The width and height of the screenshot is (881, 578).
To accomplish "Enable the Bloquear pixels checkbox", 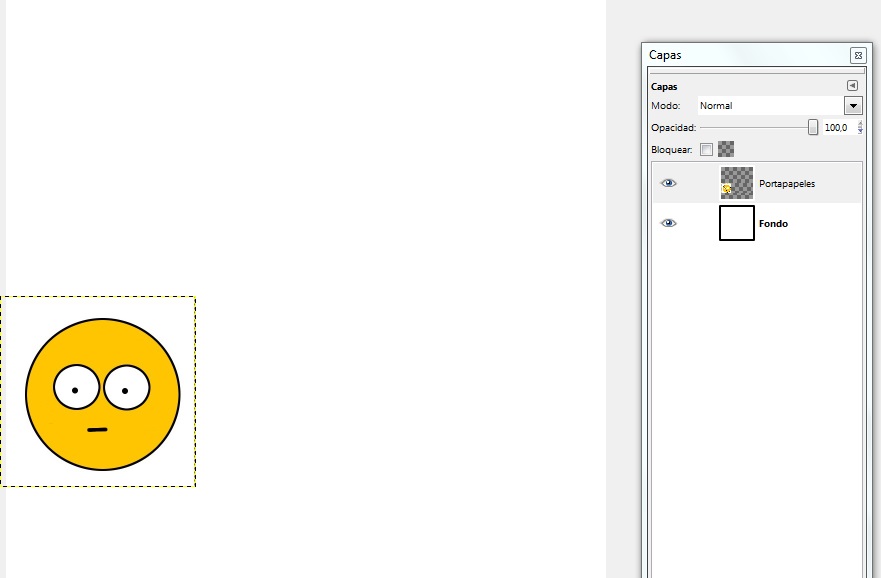I will tap(706, 149).
